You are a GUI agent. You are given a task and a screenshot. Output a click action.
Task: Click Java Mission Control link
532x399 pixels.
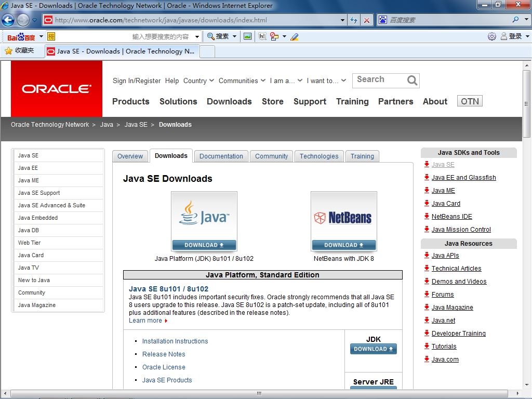point(461,229)
